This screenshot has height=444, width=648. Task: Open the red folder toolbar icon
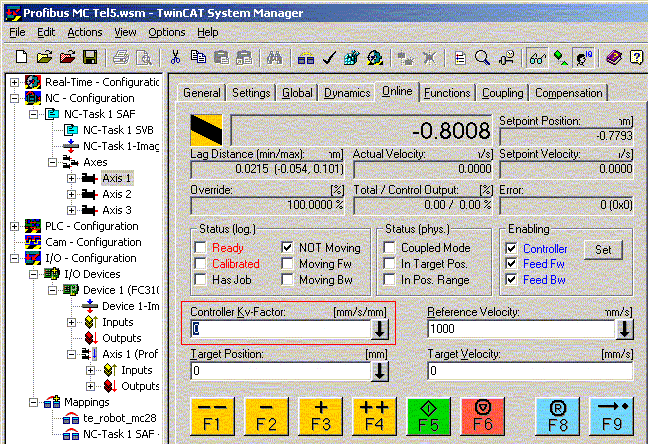pos(67,57)
